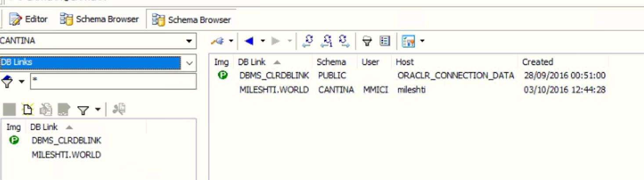Sort left list by Img column
Viewport: 644px width, 180px height.
pos(14,127)
